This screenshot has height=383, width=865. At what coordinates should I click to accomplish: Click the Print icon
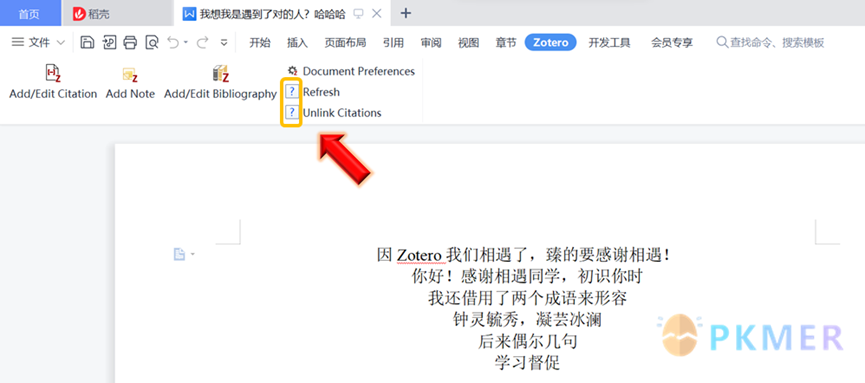click(130, 42)
